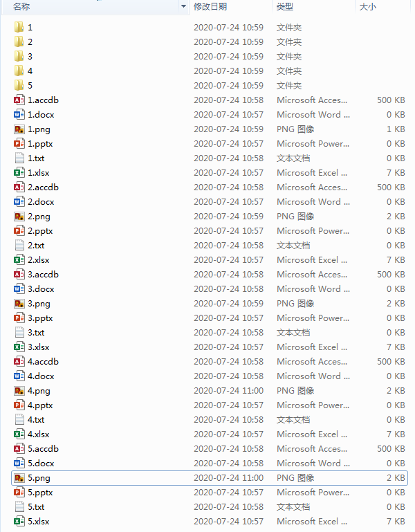Screen dimensions: 415x532
Task: Select the image icon of 3.png
Action: 19,303
